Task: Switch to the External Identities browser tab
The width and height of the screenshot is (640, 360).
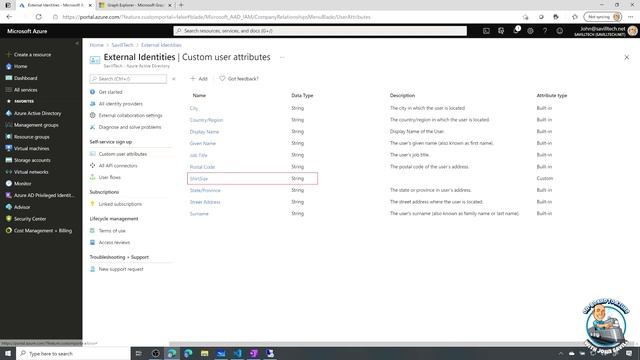Action: click(55, 5)
